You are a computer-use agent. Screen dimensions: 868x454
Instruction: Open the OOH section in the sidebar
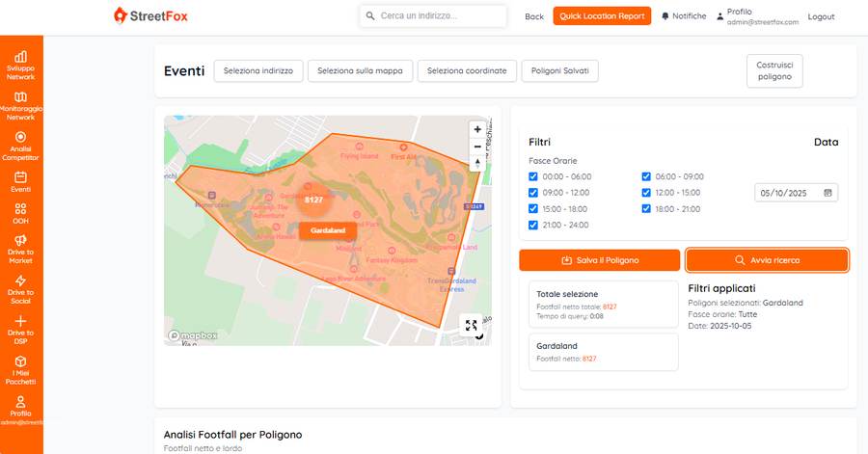click(x=20, y=213)
